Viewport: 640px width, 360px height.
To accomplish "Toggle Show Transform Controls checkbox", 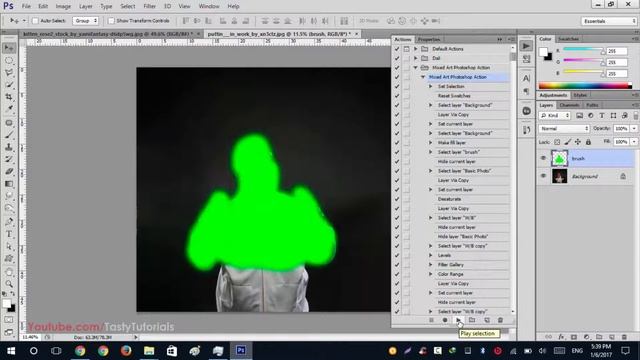I will coord(111,21).
